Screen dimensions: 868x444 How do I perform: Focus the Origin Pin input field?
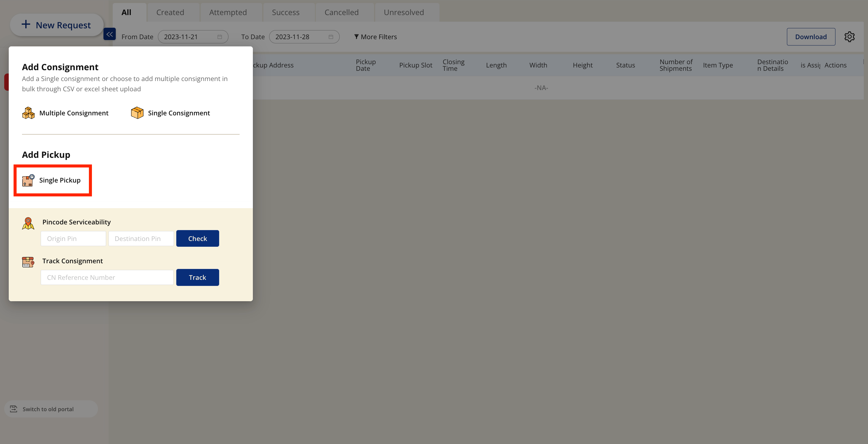[x=74, y=239]
